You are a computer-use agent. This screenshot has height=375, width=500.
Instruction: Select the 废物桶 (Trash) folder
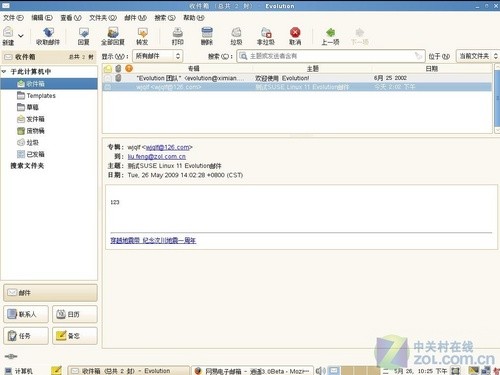click(x=31, y=131)
